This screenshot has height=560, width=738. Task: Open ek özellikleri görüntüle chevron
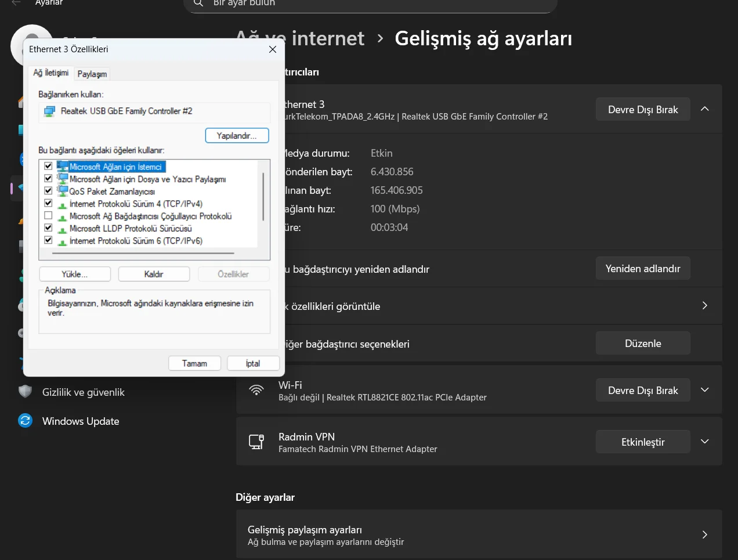click(705, 306)
